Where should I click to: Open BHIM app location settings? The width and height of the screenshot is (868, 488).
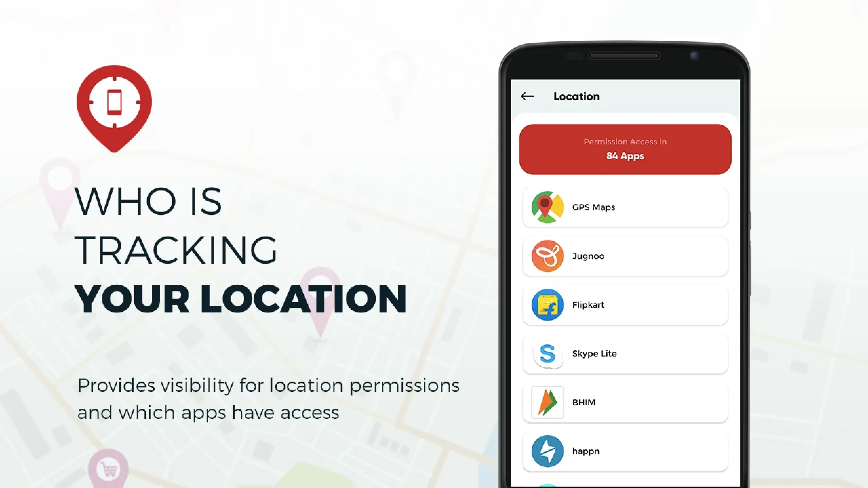625,402
